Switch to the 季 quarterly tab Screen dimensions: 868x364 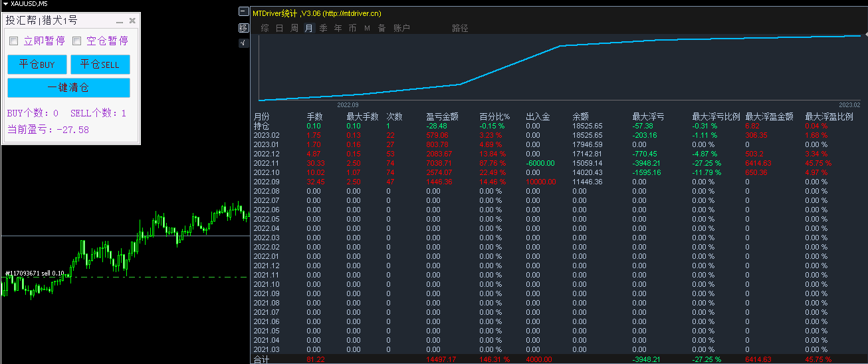point(324,28)
